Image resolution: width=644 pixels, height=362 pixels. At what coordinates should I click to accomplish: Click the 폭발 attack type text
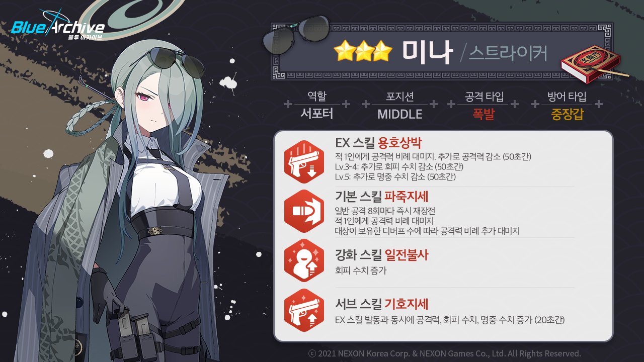coord(484,114)
